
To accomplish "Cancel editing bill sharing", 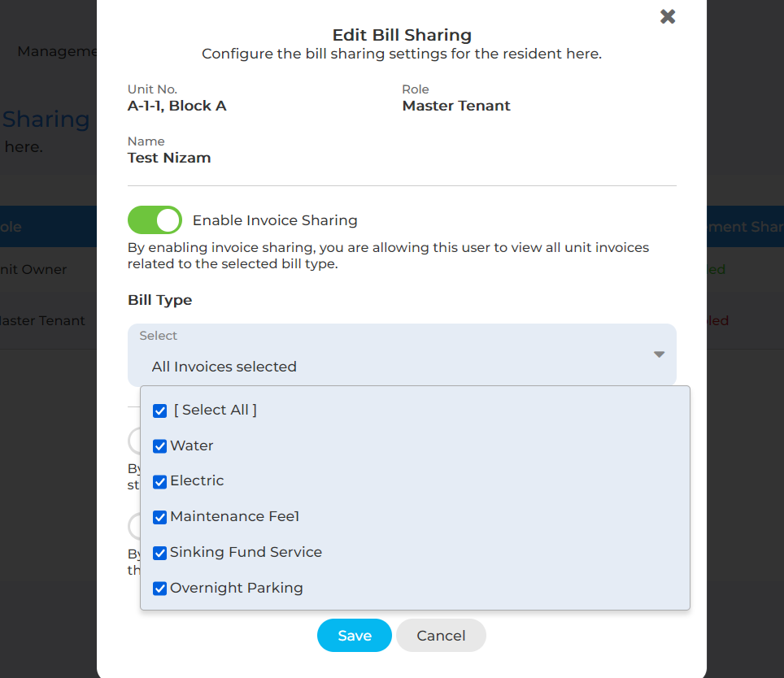I will (x=441, y=636).
